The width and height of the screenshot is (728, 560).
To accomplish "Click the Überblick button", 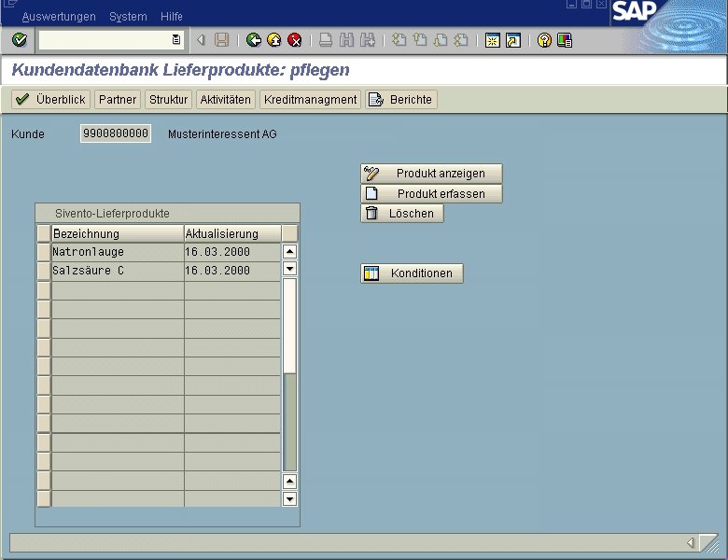I will pyautogui.click(x=50, y=99).
